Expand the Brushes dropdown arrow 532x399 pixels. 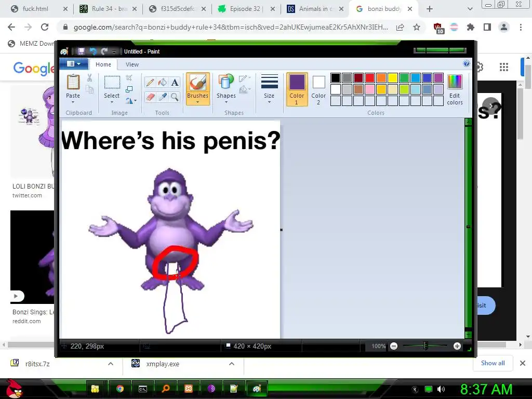click(197, 102)
